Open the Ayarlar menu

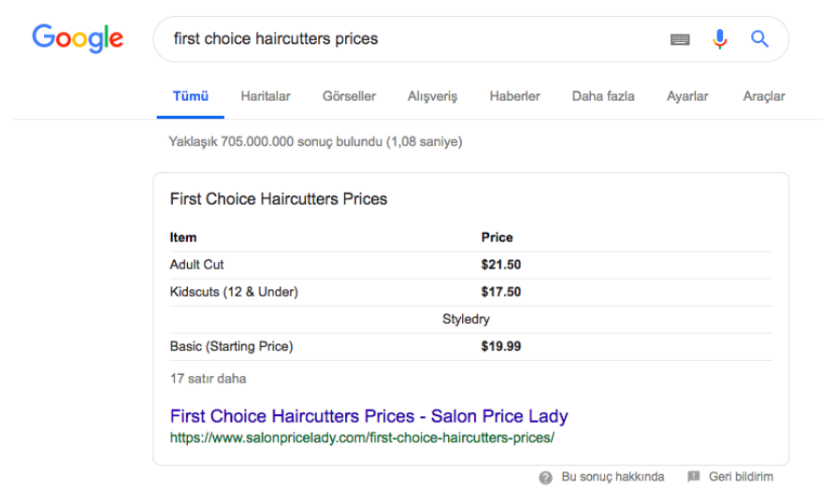687,96
